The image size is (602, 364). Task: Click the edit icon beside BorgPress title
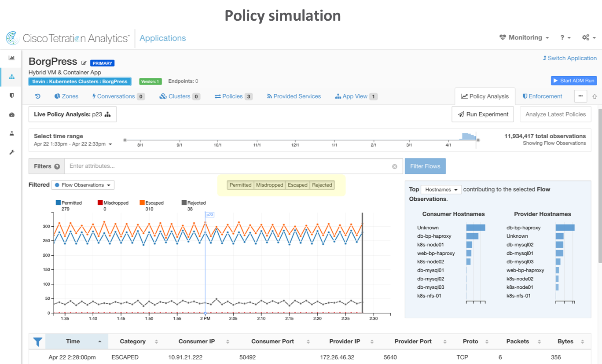pyautogui.click(x=84, y=63)
